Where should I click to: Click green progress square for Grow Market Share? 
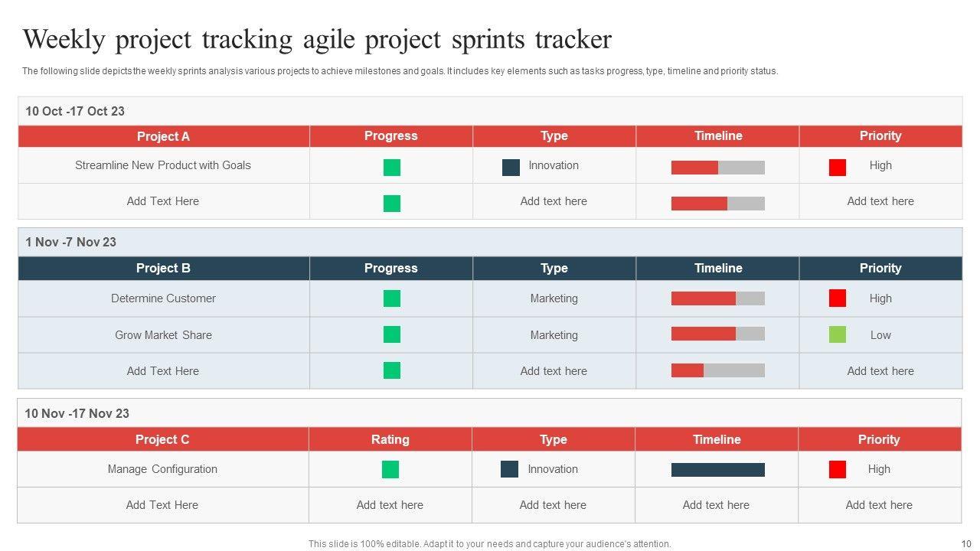[x=392, y=334]
